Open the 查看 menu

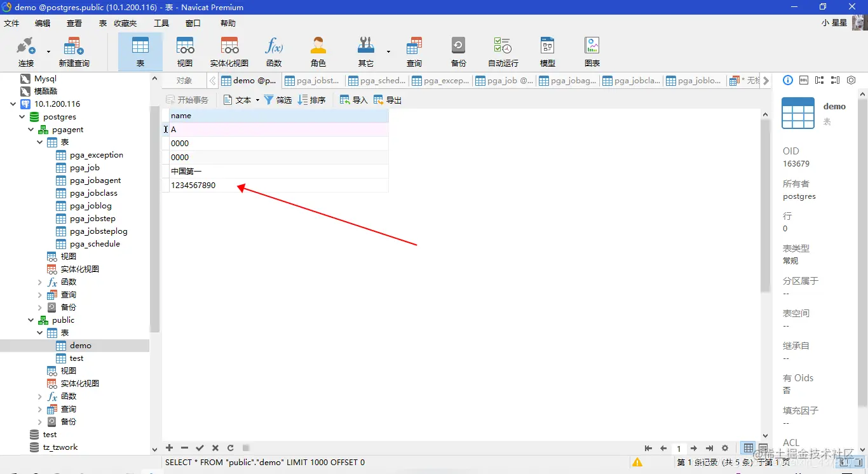click(x=74, y=23)
